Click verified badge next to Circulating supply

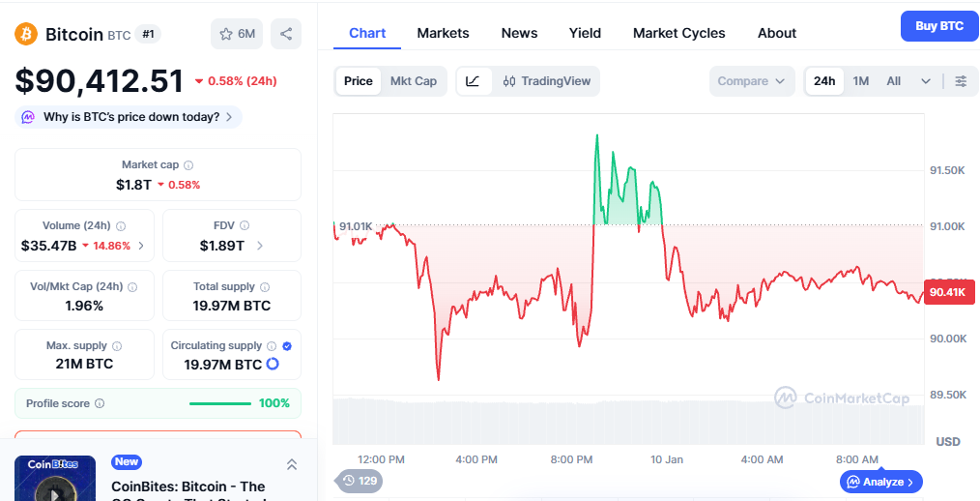[287, 345]
